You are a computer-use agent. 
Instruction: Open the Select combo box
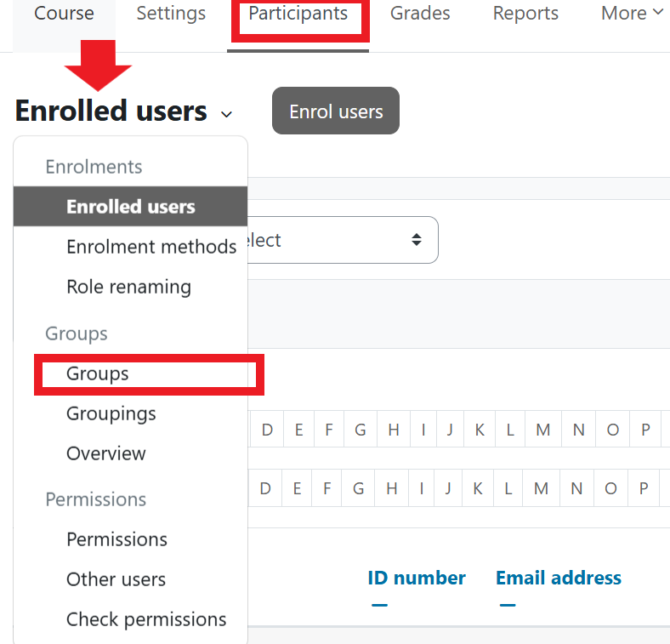pyautogui.click(x=340, y=240)
